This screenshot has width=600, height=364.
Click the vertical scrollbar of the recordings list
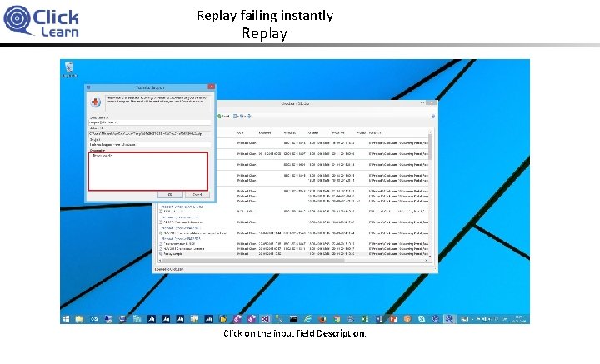[430, 195]
